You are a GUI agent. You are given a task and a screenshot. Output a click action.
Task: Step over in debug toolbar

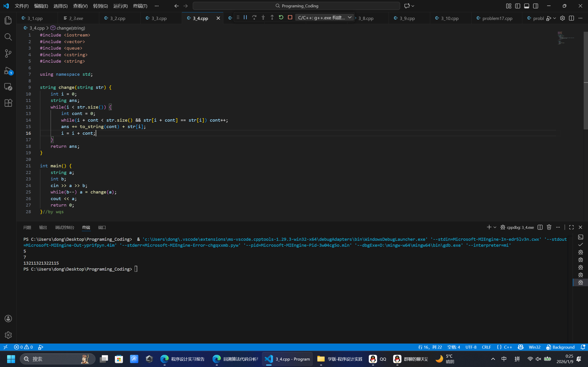(254, 17)
